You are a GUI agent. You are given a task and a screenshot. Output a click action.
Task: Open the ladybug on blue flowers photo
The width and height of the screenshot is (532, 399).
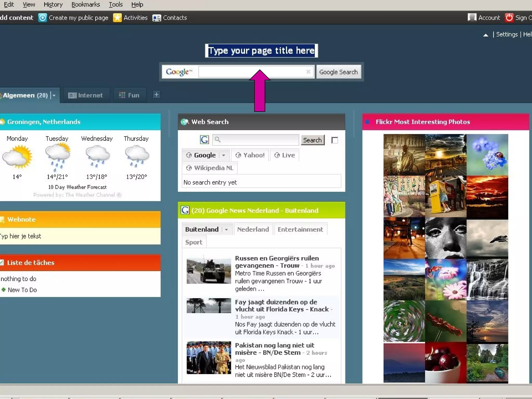487,155
